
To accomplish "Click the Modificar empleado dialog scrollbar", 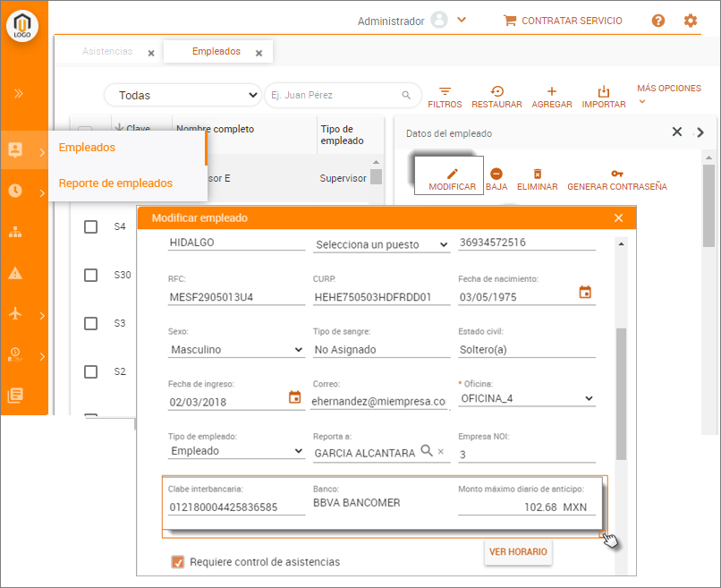I will coord(622,394).
